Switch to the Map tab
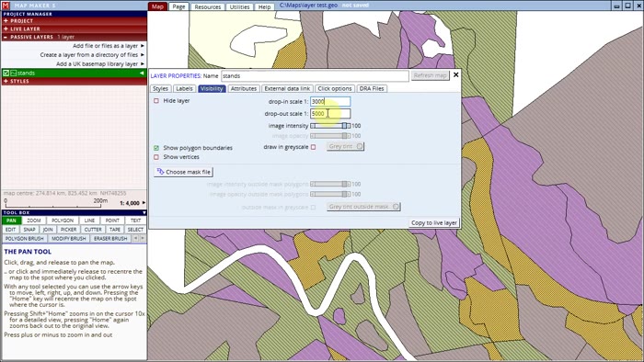The width and height of the screenshot is (644, 362). click(x=157, y=6)
